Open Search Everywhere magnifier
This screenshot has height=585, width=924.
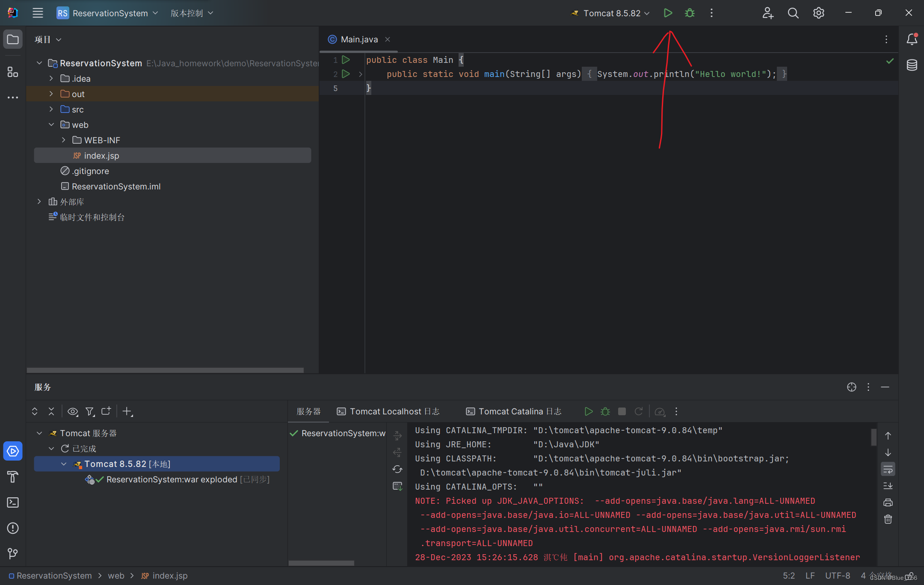(793, 13)
